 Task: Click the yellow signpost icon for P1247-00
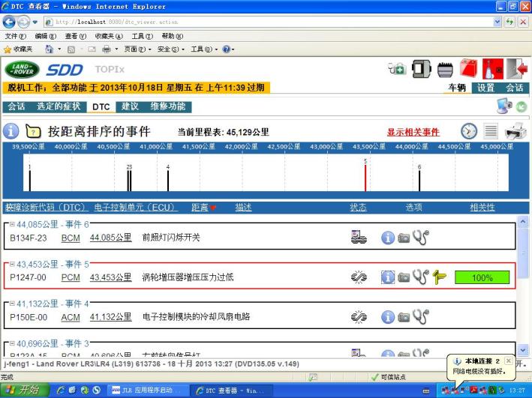click(x=440, y=277)
